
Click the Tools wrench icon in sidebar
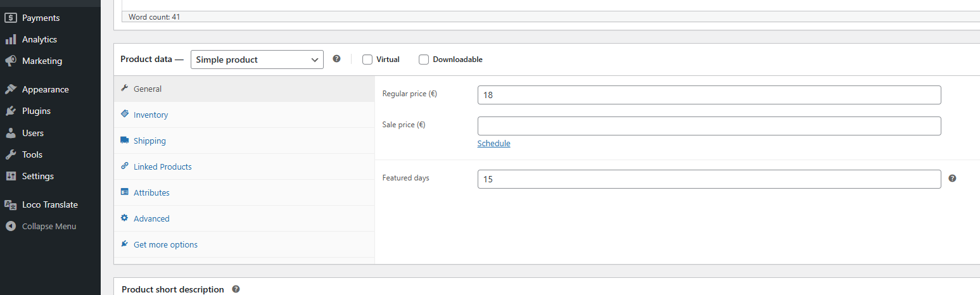10,154
